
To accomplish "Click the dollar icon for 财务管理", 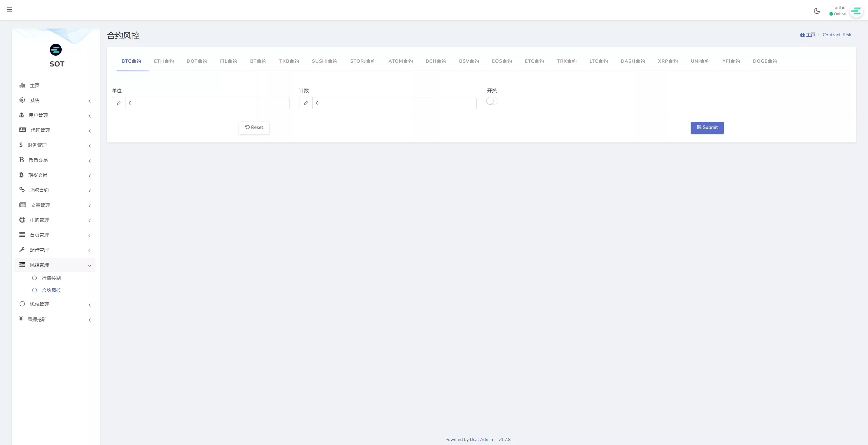I will 21,145.
